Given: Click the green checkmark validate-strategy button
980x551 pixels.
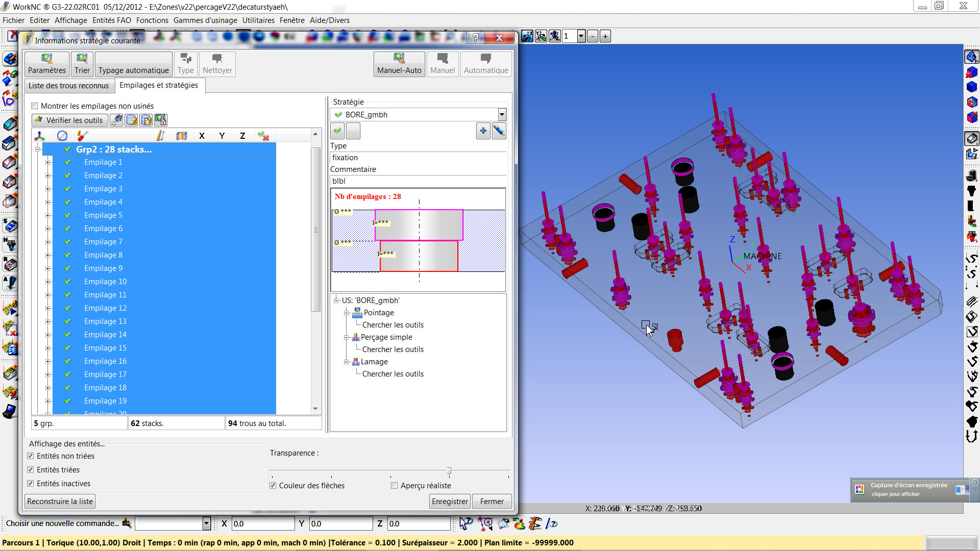Looking at the screenshot, I should [x=337, y=131].
